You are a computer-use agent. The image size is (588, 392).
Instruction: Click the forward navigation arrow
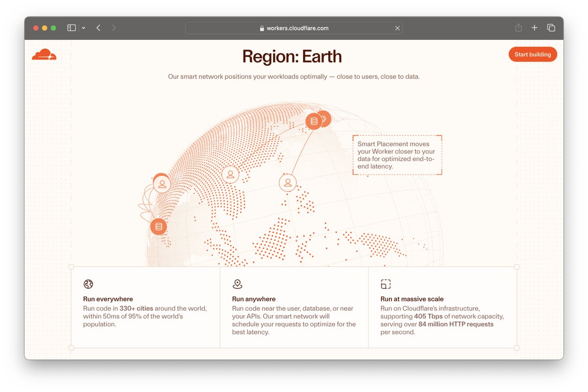tap(114, 28)
